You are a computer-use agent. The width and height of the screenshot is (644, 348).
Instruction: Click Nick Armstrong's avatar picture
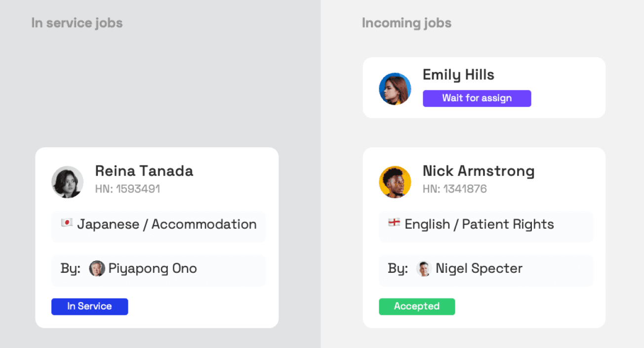point(395,182)
